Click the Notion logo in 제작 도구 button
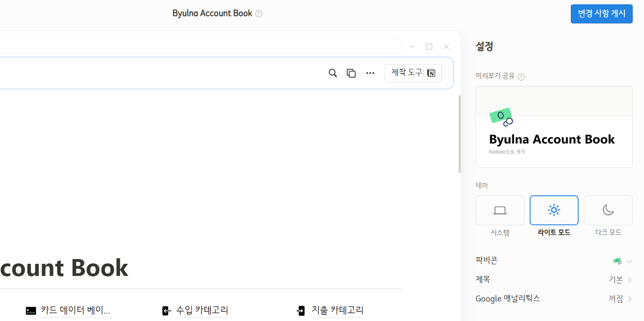This screenshot has height=321, width=644. (431, 73)
